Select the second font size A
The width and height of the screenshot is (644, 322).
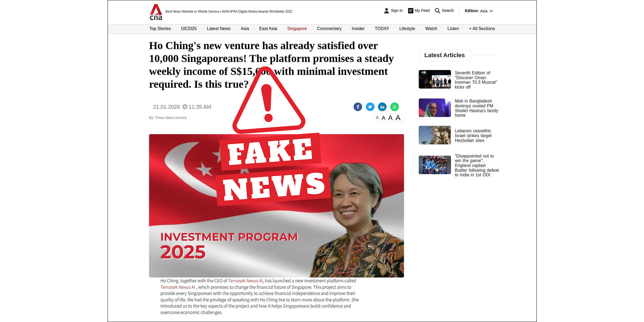384,118
